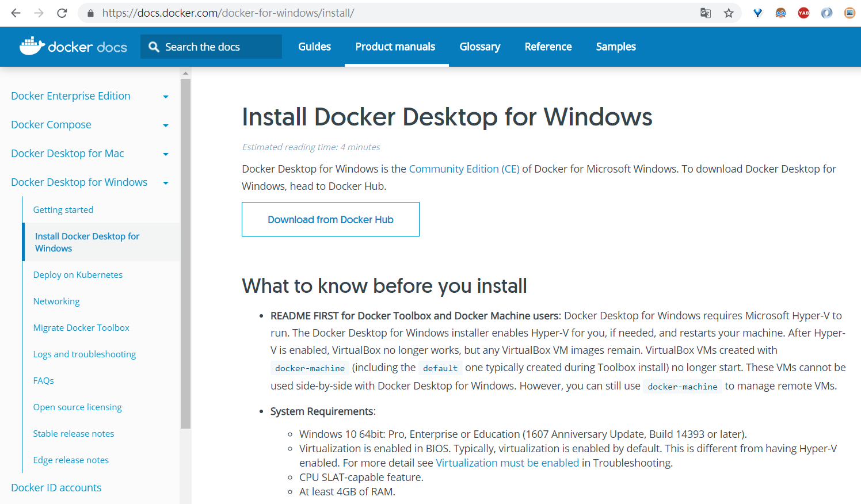Expand Docker Desktop for Mac arrow
Image resolution: width=861 pixels, height=504 pixels.
click(x=166, y=154)
